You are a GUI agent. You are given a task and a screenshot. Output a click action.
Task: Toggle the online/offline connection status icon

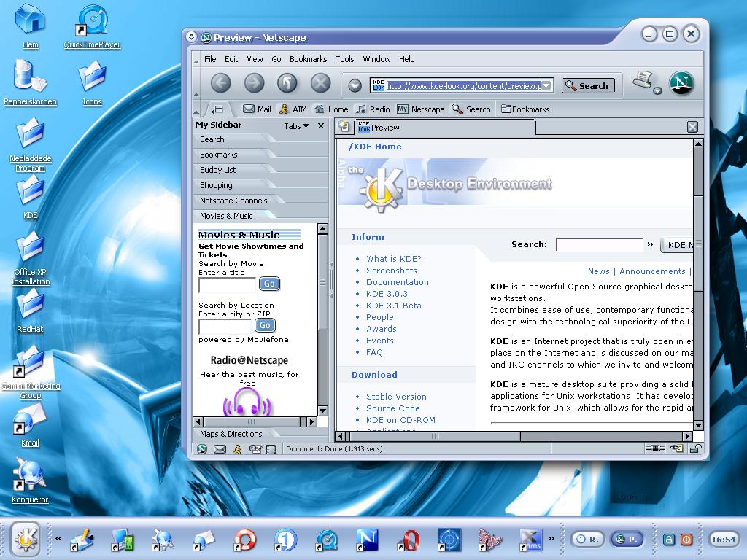point(654,448)
